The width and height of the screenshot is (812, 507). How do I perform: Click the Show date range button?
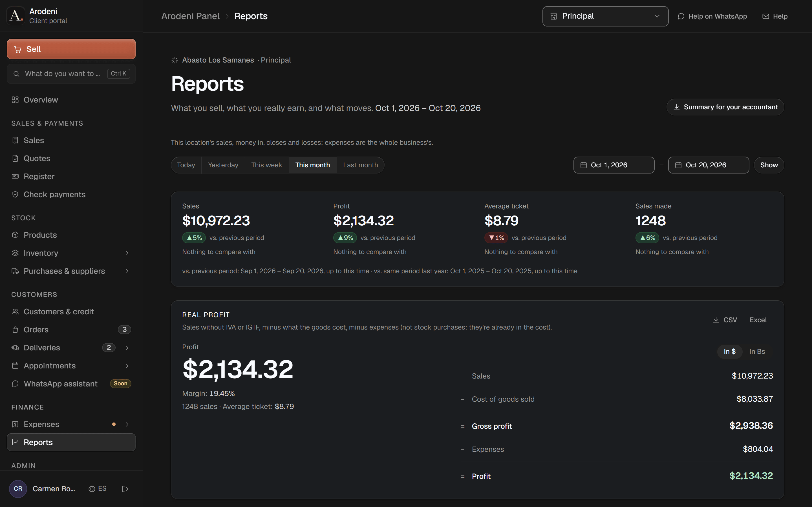[769, 165]
